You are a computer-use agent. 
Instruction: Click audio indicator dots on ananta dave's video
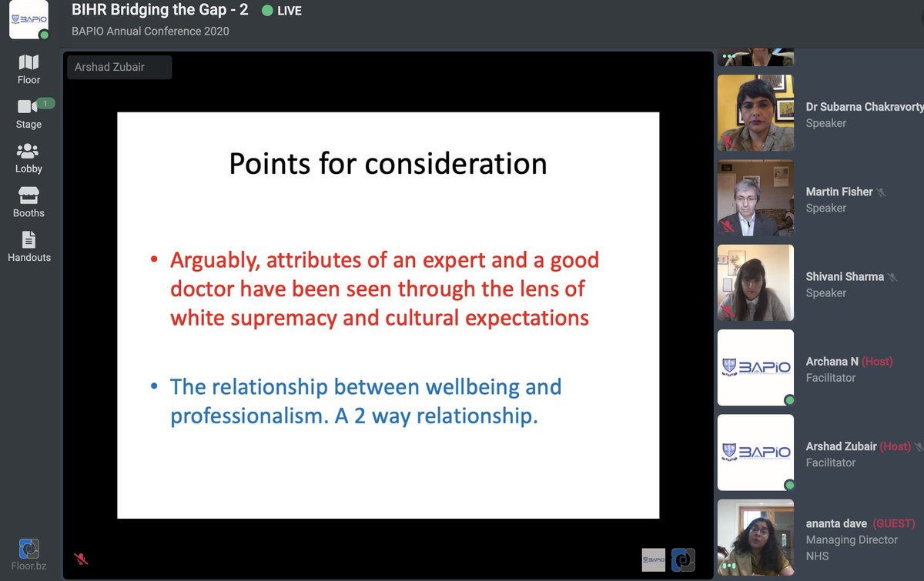tap(728, 566)
